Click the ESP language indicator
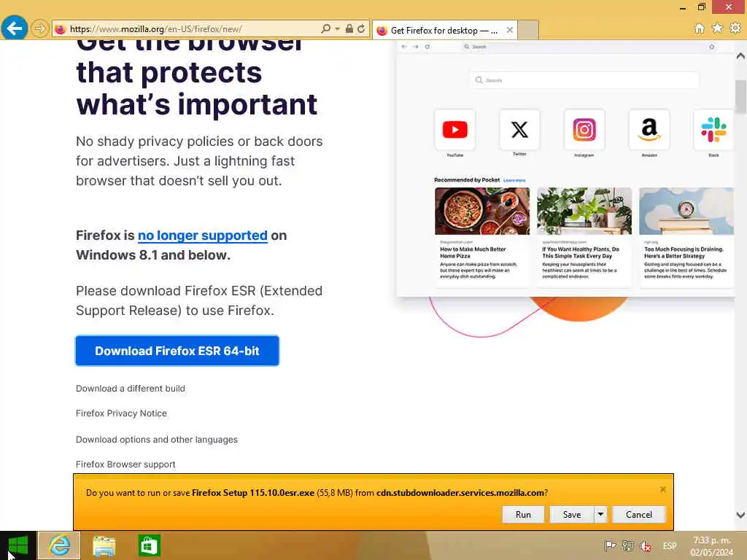This screenshot has width=747, height=560. point(670,545)
